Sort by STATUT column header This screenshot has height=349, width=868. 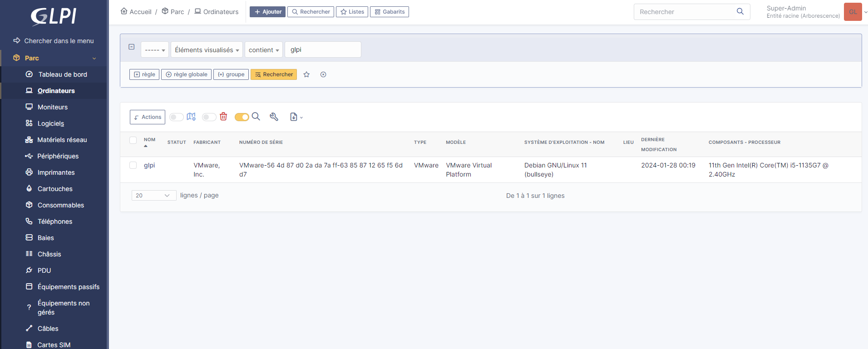pyautogui.click(x=177, y=143)
